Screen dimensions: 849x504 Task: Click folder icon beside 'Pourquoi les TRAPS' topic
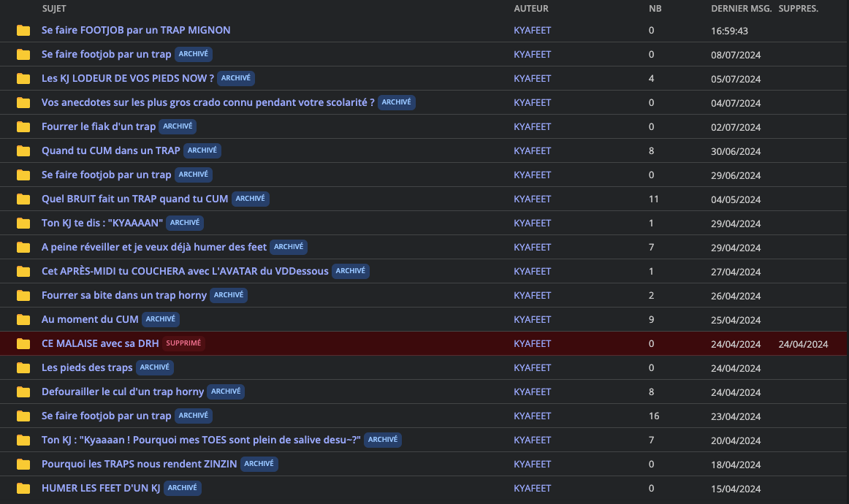click(23, 464)
